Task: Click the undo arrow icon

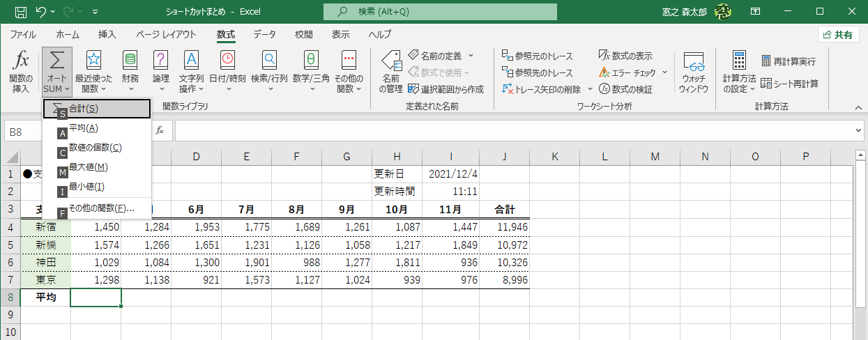Action: click(42, 12)
